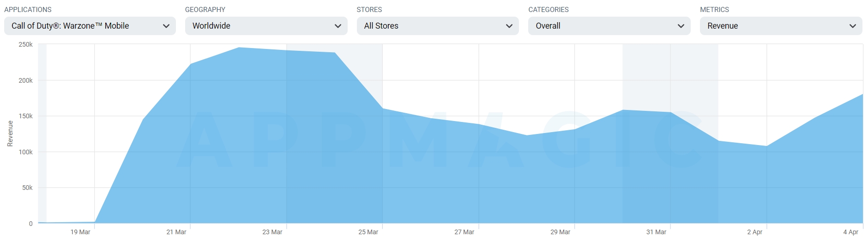Expand the Categories dropdown showing Overall
Viewport: 868px width, 237px height.
pos(609,26)
